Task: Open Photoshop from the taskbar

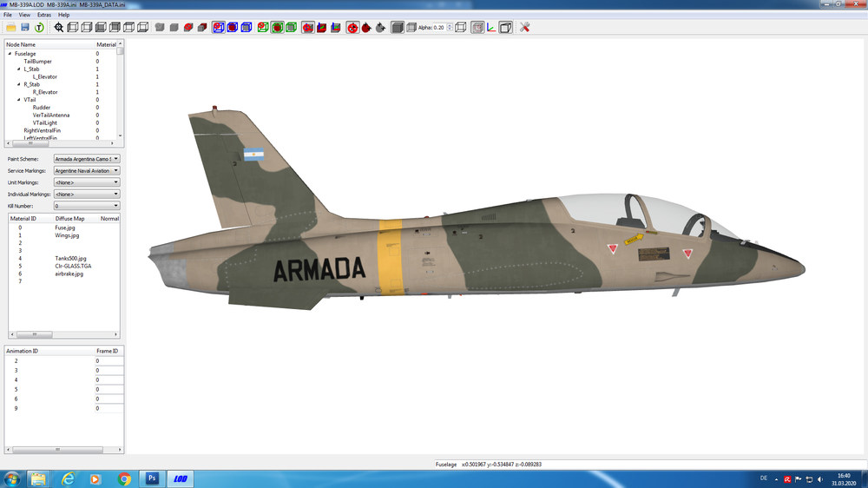Action: click(x=152, y=478)
